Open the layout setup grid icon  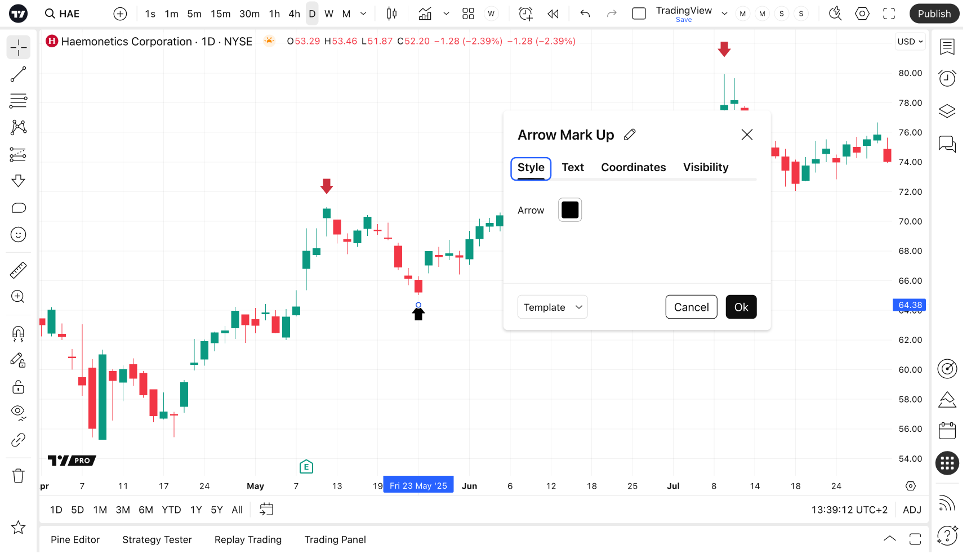(x=468, y=14)
